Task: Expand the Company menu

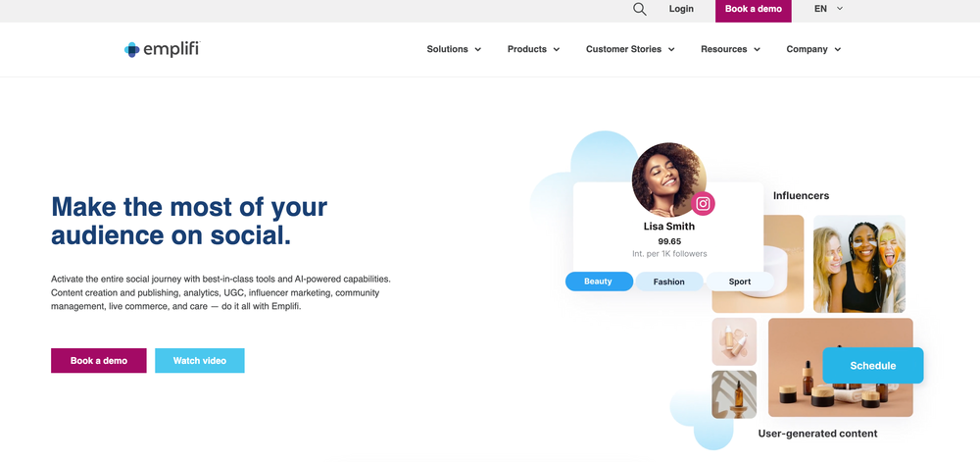Action: [x=813, y=49]
